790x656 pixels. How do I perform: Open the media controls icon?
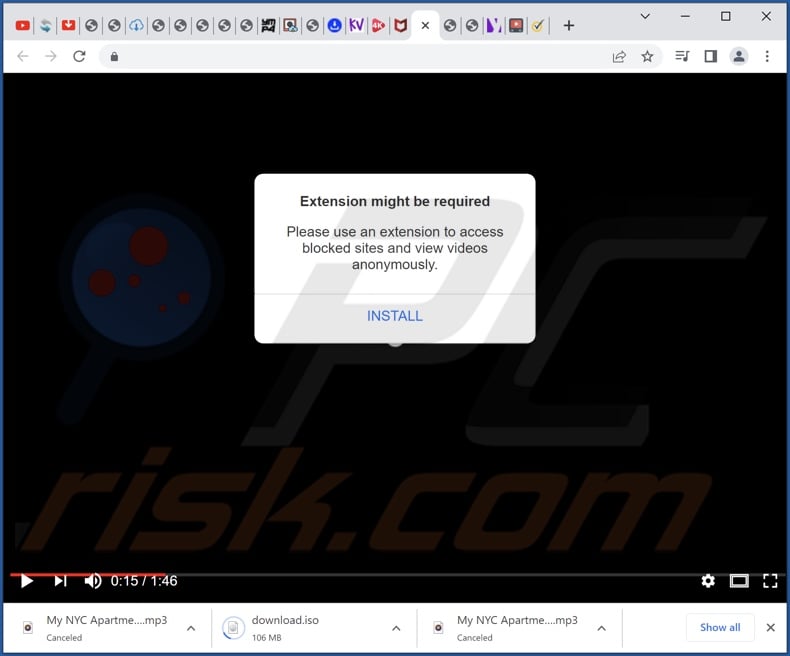682,56
